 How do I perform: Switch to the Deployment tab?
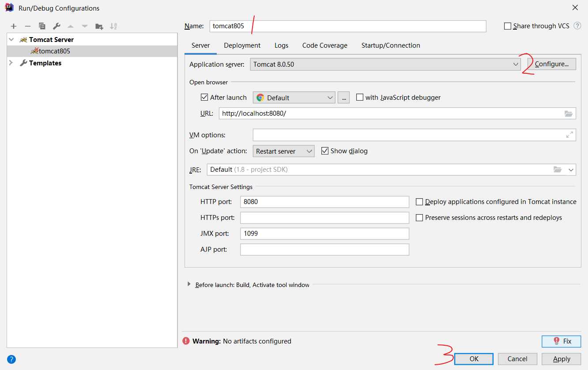[x=242, y=45]
